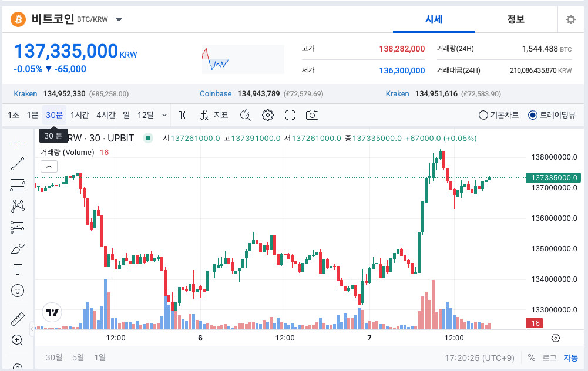588x371 pixels.
Task: Select the 30분 interval
Action: pos(55,115)
